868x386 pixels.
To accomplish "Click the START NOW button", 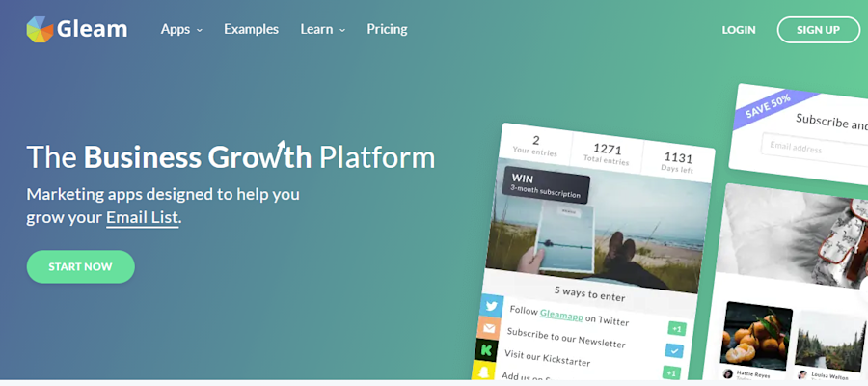I will (80, 267).
